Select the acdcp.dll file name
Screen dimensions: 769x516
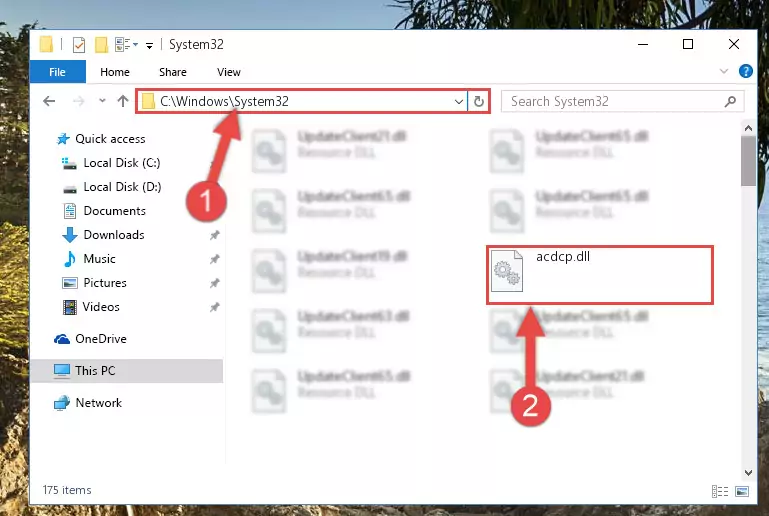(x=563, y=257)
